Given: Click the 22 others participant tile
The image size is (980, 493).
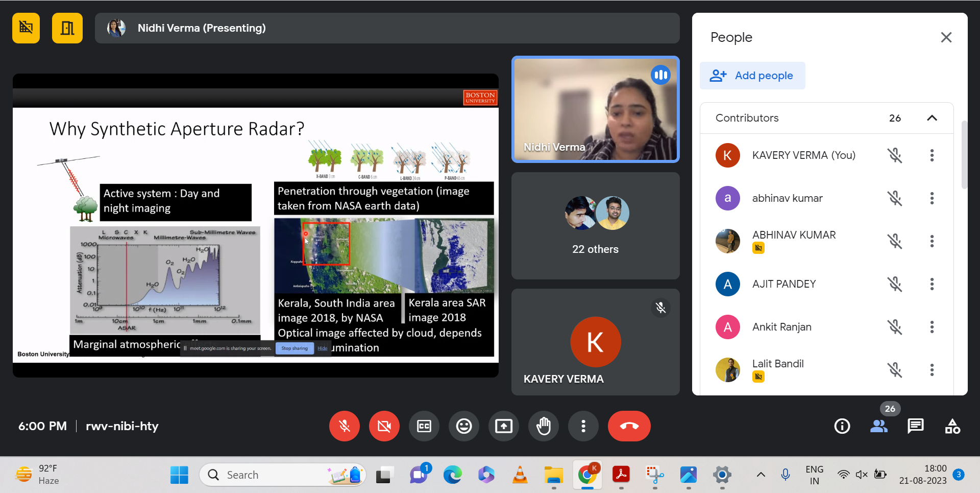Looking at the screenshot, I should tap(595, 226).
